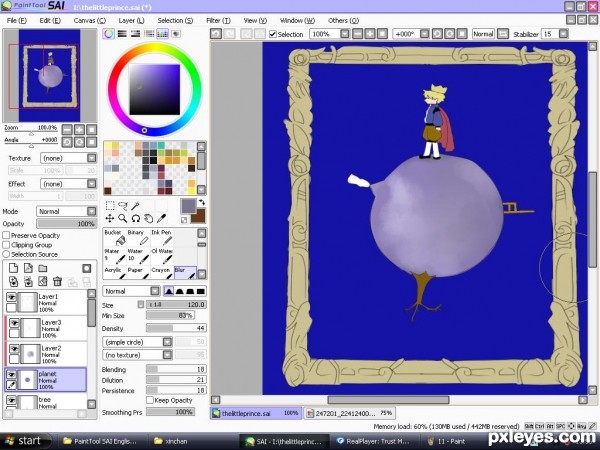Screen dimensions: 600x450
Task: Uncheck the Selection checkbox in toolbar
Action: tap(273, 34)
